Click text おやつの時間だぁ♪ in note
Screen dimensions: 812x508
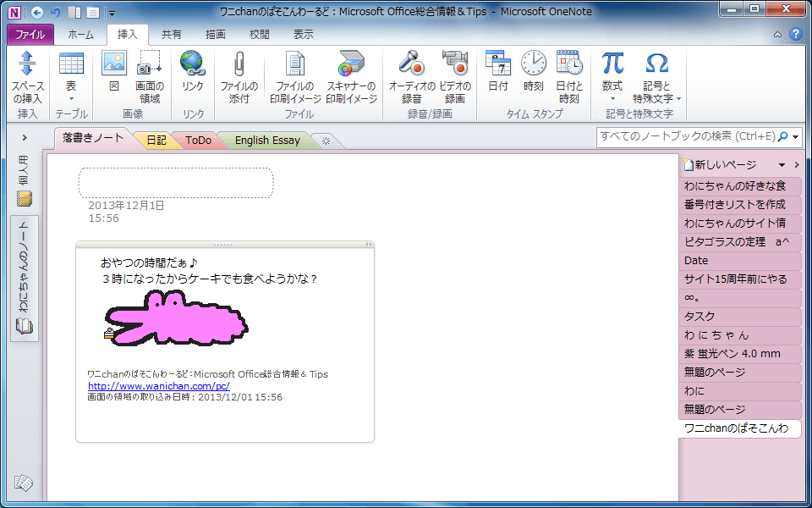coord(150,262)
